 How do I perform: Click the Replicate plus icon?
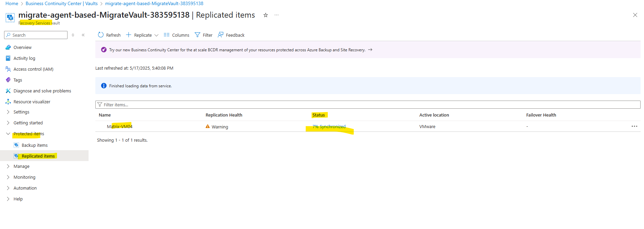pos(129,35)
